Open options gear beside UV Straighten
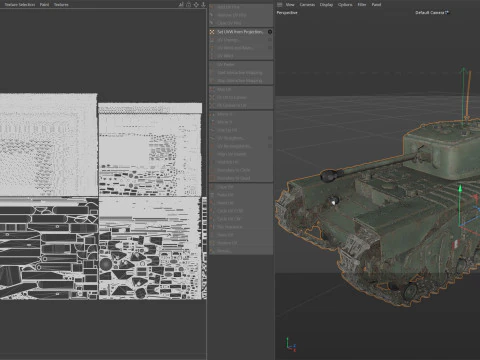The height and width of the screenshot is (360, 480). tap(270, 138)
